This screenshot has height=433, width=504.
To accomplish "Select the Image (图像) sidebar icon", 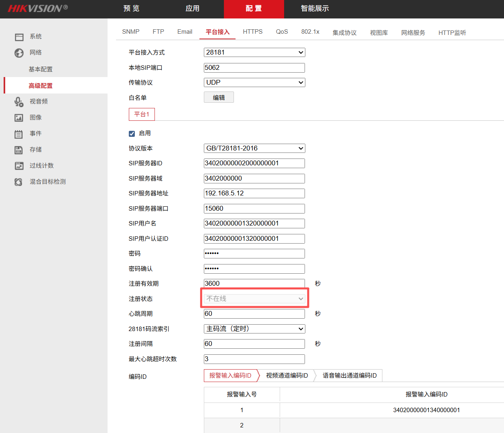I will [19, 118].
